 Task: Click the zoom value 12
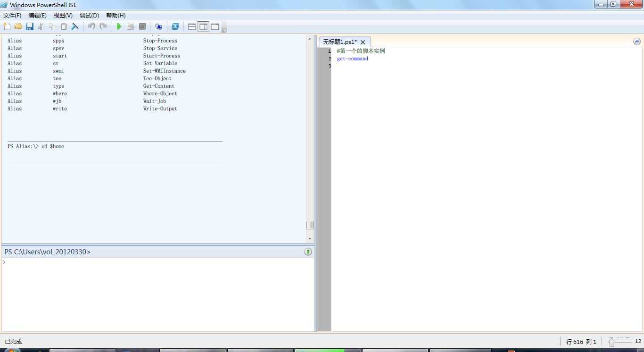pos(638,341)
